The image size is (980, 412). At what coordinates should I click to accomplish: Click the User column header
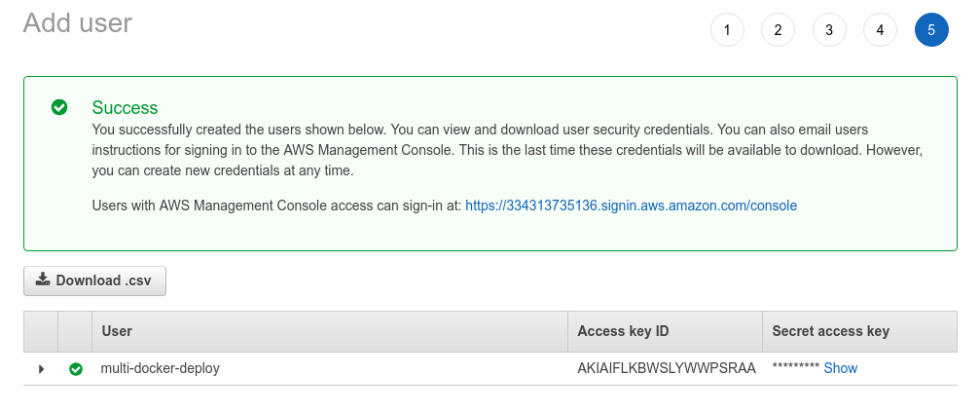click(117, 331)
